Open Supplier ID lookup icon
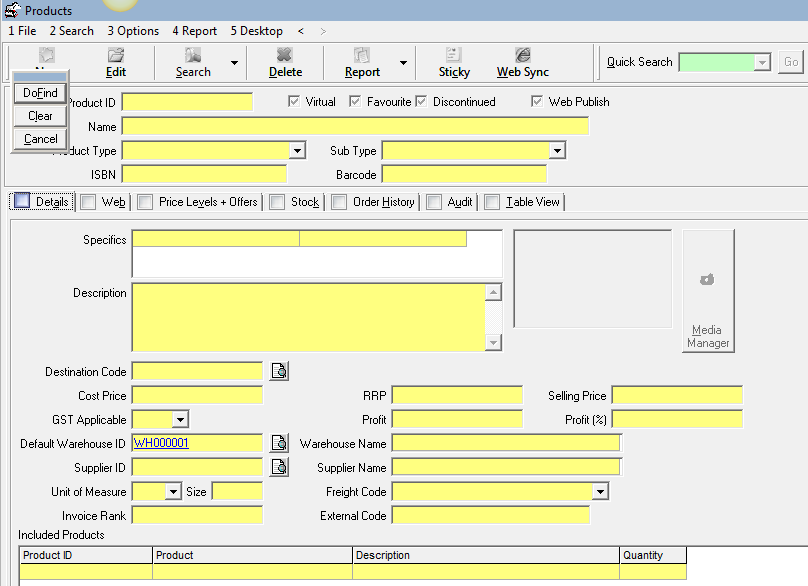The image size is (808, 586). 279,467
